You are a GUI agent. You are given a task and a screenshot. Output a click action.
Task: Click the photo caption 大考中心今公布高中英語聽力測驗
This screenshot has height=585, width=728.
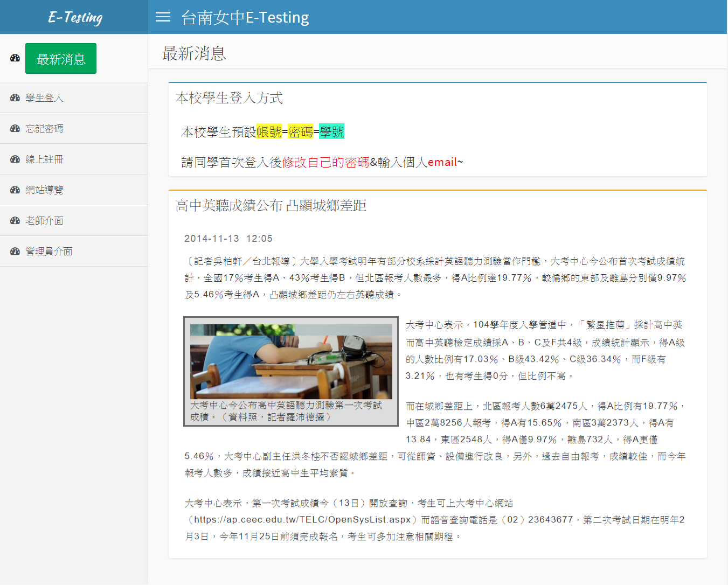pos(286,411)
